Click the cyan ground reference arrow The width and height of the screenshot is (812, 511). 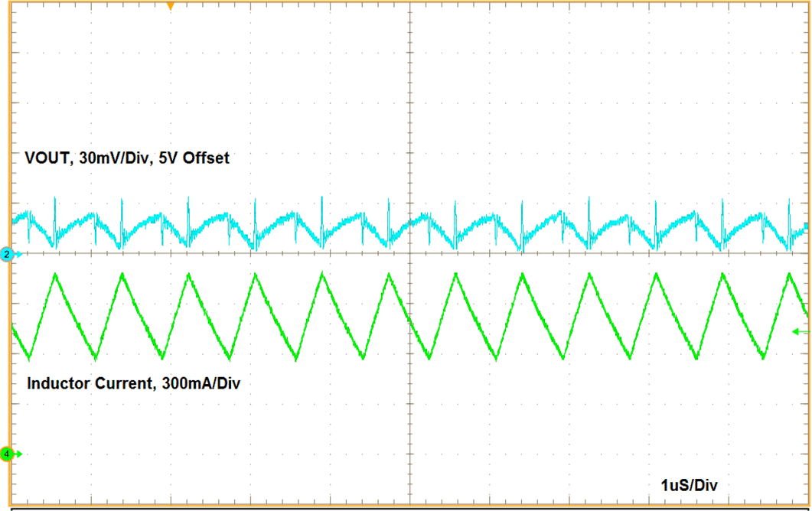click(19, 252)
